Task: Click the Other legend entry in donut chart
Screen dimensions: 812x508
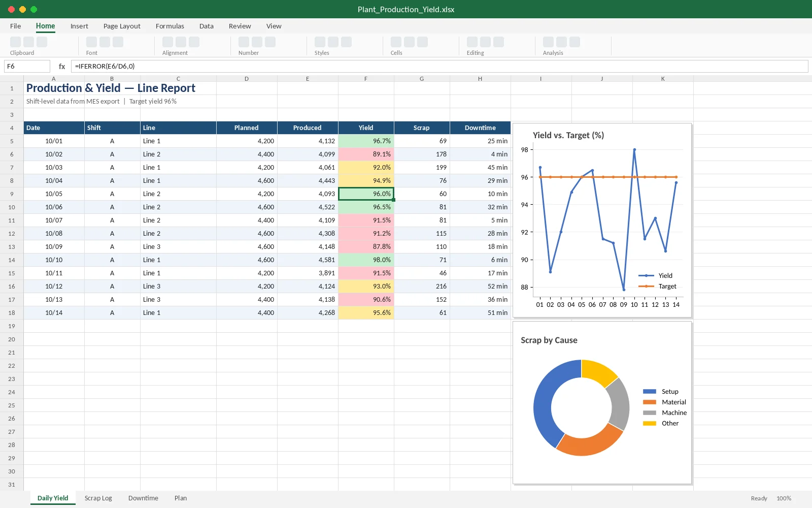Action: coord(661,424)
